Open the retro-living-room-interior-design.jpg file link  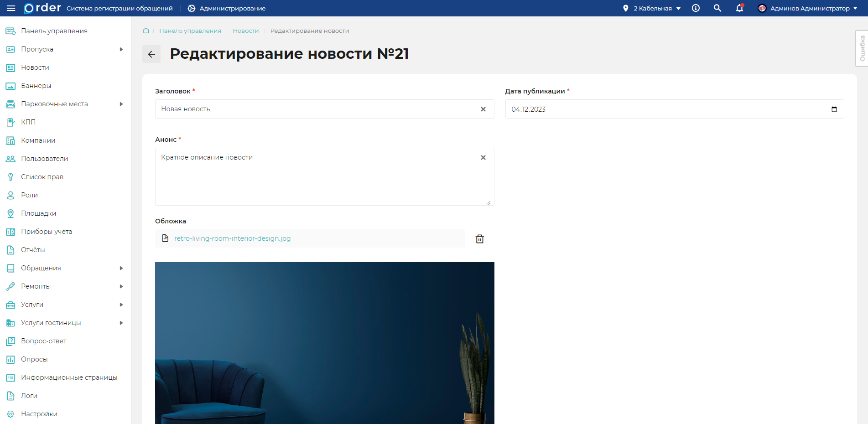point(233,238)
